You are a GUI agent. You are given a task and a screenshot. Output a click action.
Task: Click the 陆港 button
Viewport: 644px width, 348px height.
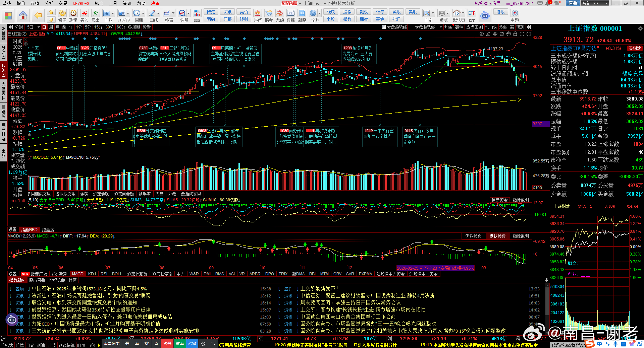[211, 12]
